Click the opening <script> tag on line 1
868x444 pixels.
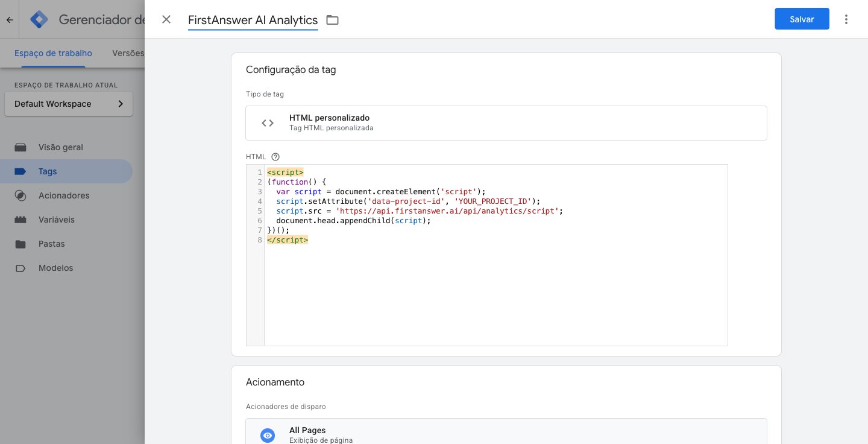tap(285, 173)
